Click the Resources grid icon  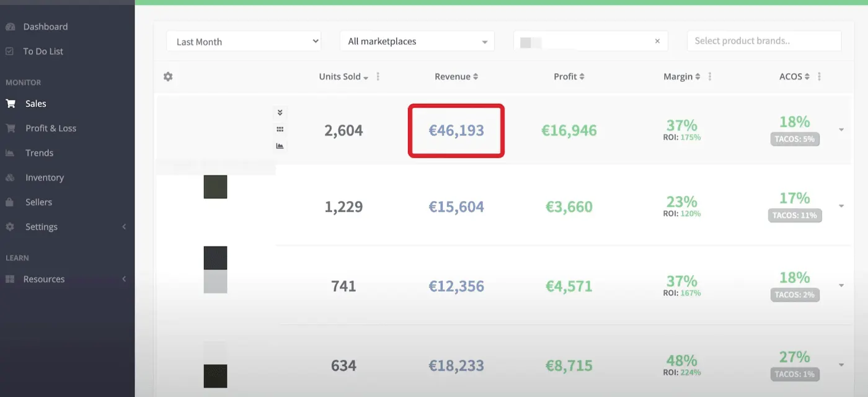pos(10,279)
